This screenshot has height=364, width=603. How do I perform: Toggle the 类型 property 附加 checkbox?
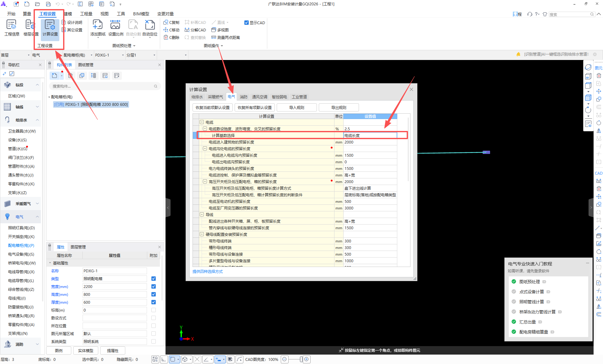click(154, 279)
